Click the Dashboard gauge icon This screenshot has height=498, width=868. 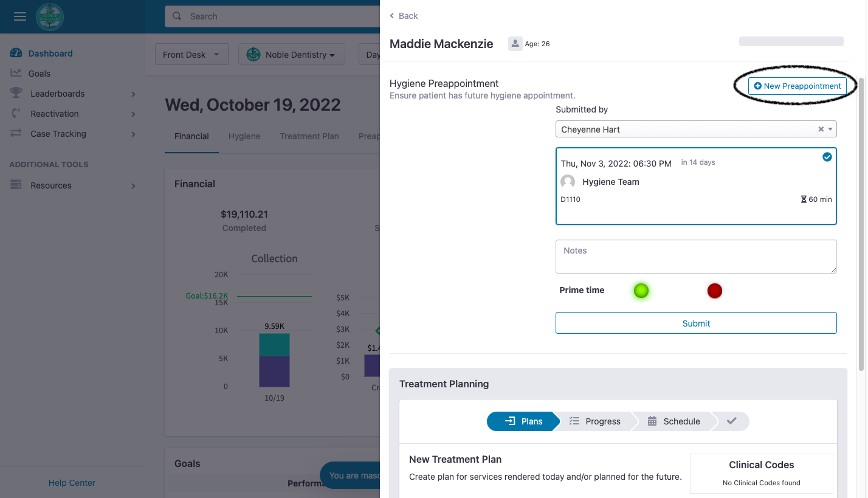(x=16, y=54)
